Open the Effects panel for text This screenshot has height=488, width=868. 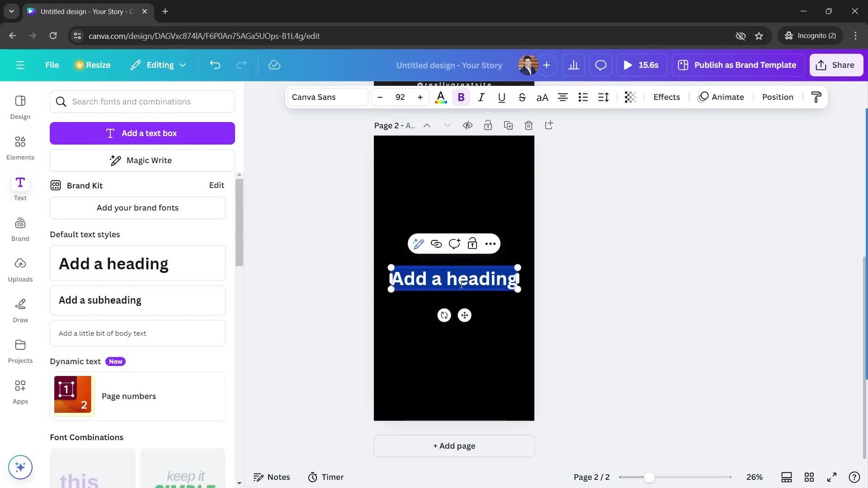(666, 97)
